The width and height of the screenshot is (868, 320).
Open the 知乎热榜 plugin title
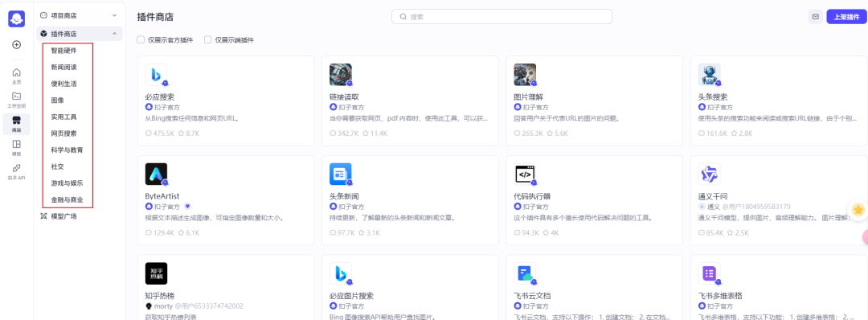(159, 296)
